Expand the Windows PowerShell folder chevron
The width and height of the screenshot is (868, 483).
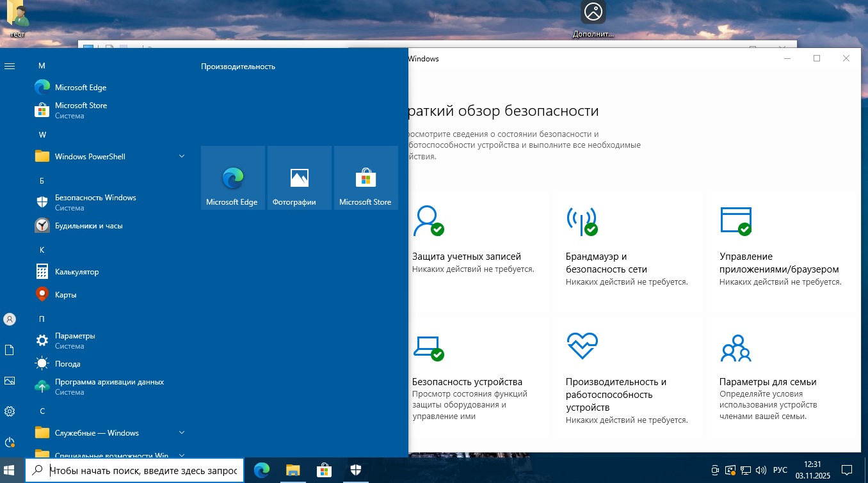point(182,157)
